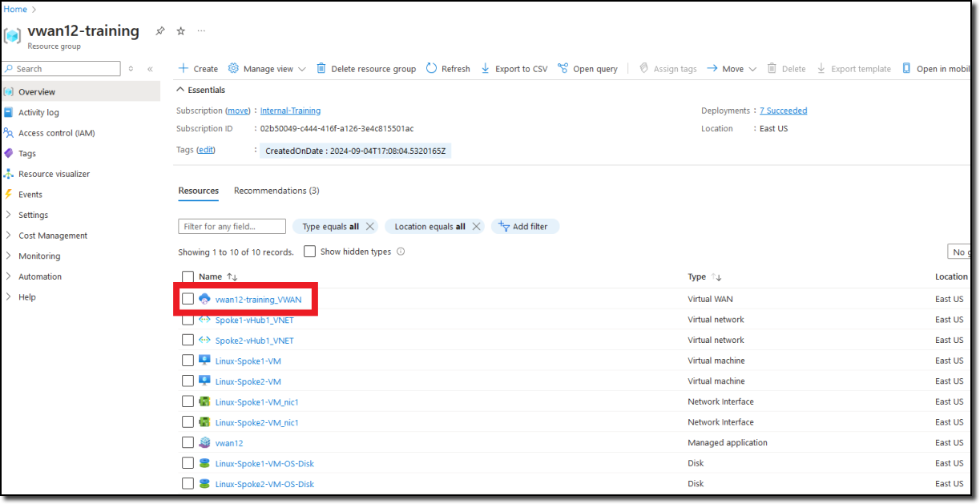Export the resources to CSV
This screenshot has width=980, height=504.
[x=514, y=69]
